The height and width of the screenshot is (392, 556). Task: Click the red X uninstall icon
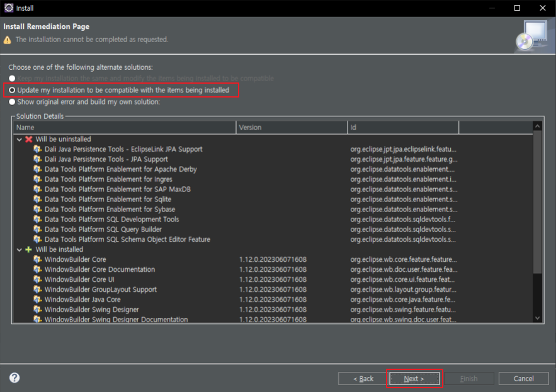pos(29,139)
